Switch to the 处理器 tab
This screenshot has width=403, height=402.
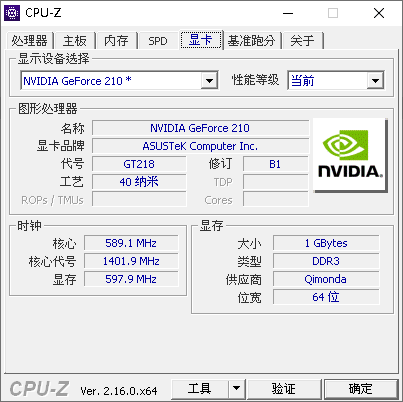click(x=29, y=41)
